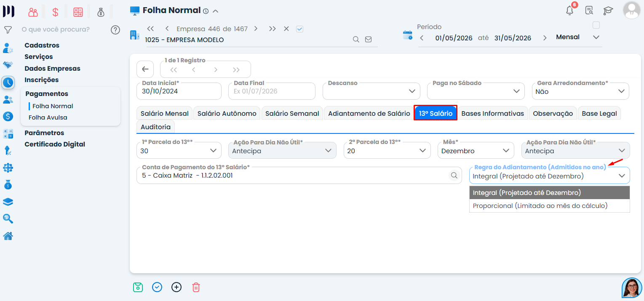
Task: Open the home icon in sidebar
Action: pos(8,236)
